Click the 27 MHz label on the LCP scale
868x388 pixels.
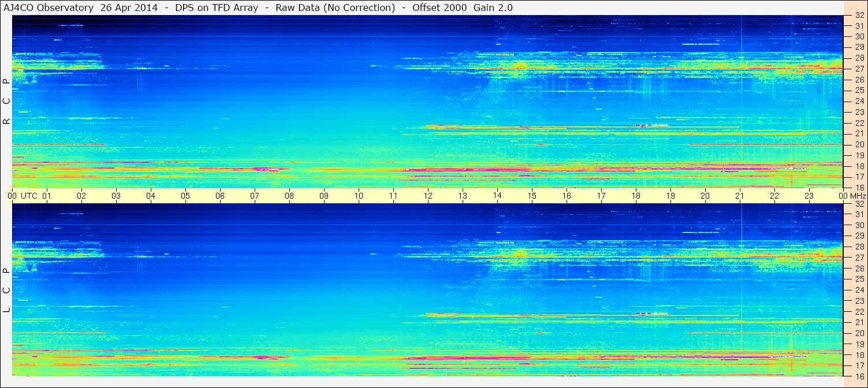pos(859,257)
